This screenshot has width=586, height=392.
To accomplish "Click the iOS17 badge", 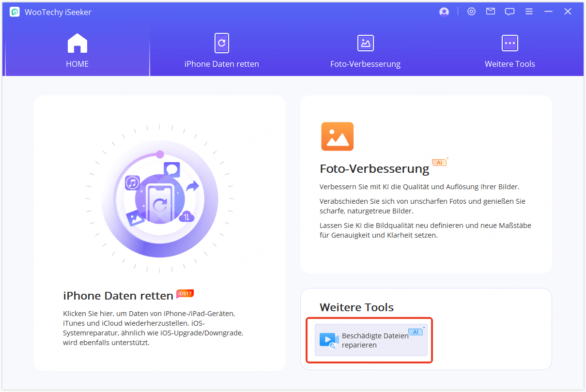I will (185, 293).
